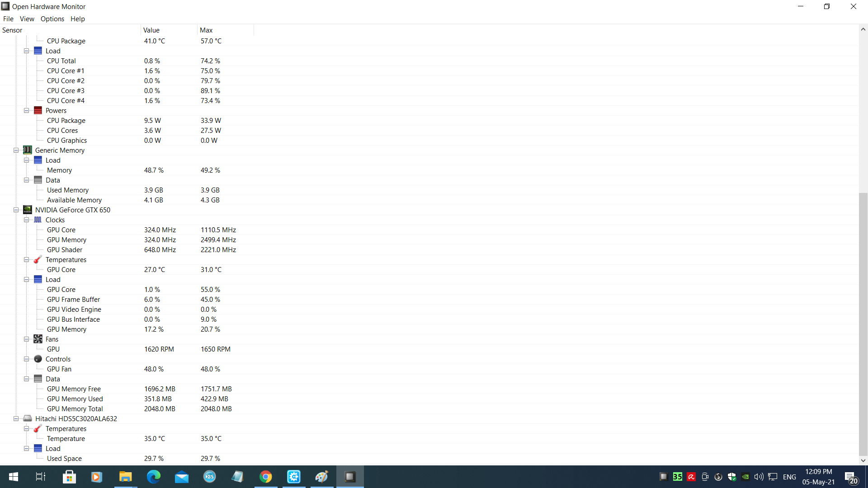Image resolution: width=868 pixels, height=488 pixels.
Task: Click the GPU Fans category icon
Action: point(38,339)
